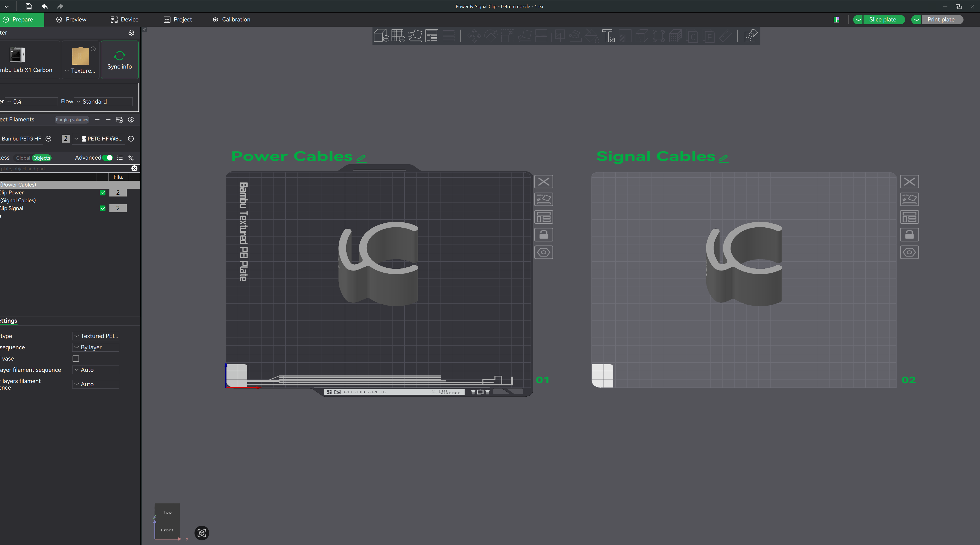The image size is (980, 545).
Task: Remove plate 01 Power Cables
Action: [x=544, y=181]
